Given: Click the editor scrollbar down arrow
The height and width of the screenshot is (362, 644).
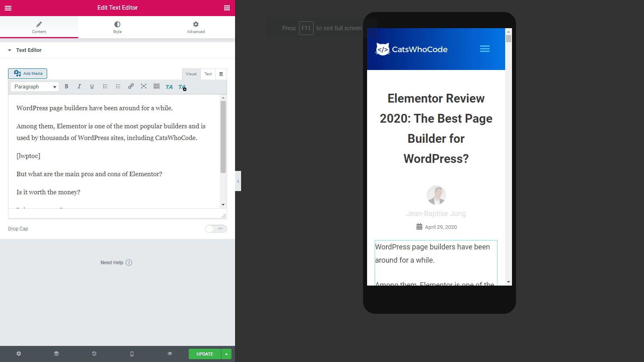Looking at the screenshot, I should point(223,205).
